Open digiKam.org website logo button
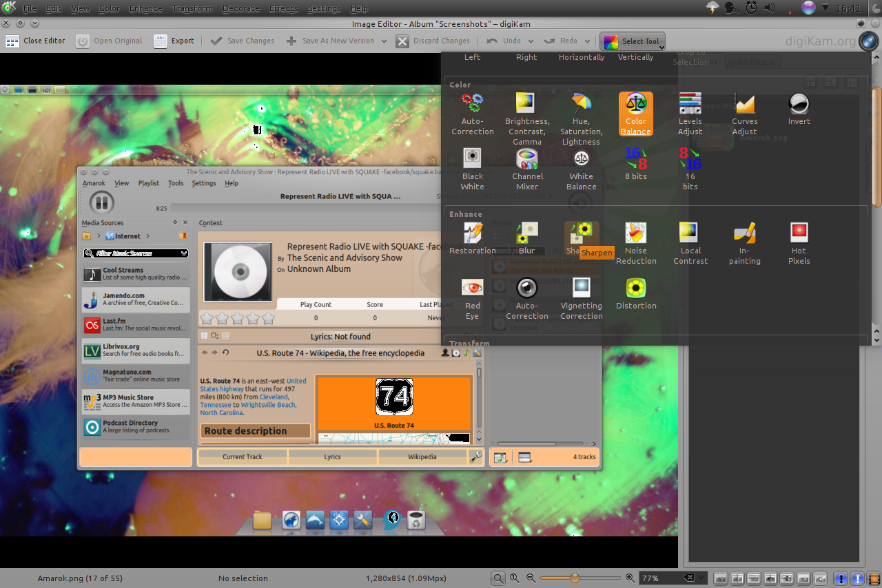Image resolution: width=882 pixels, height=588 pixels. click(870, 41)
